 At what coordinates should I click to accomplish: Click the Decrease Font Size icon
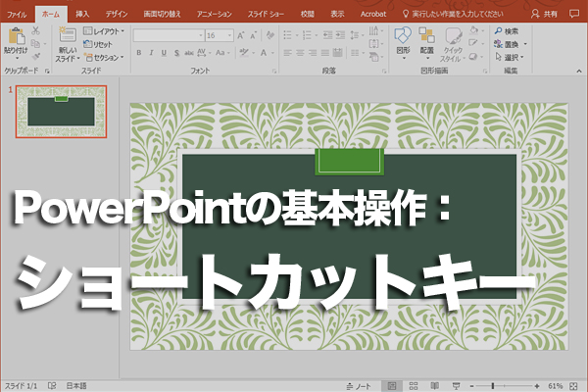point(253,35)
